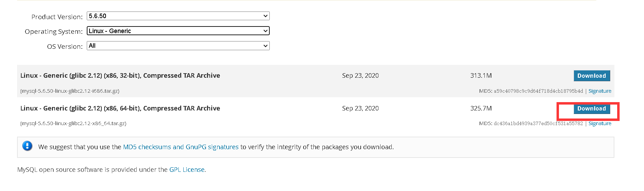
Task: Download the 32-bit Compressed TAR Archive
Action: (x=591, y=76)
